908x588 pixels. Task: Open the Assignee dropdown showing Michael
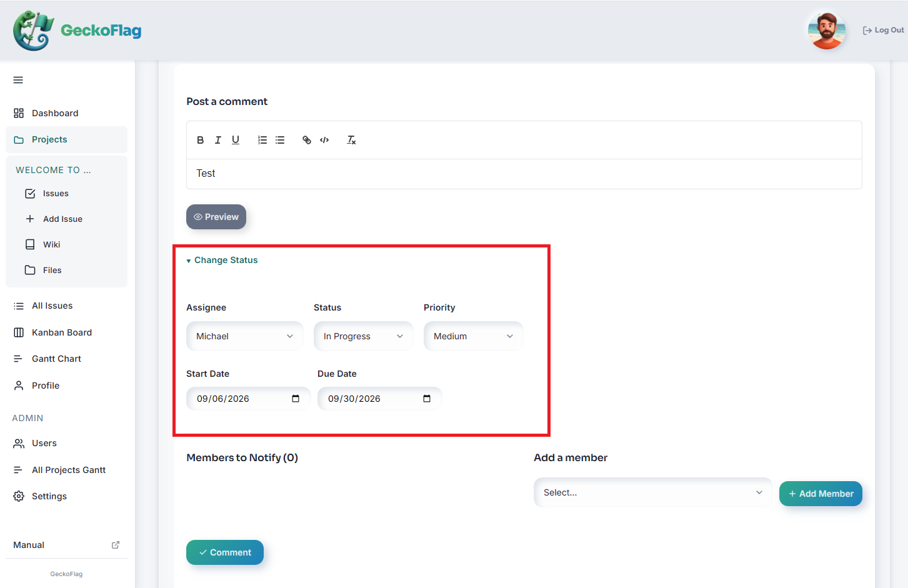(245, 336)
